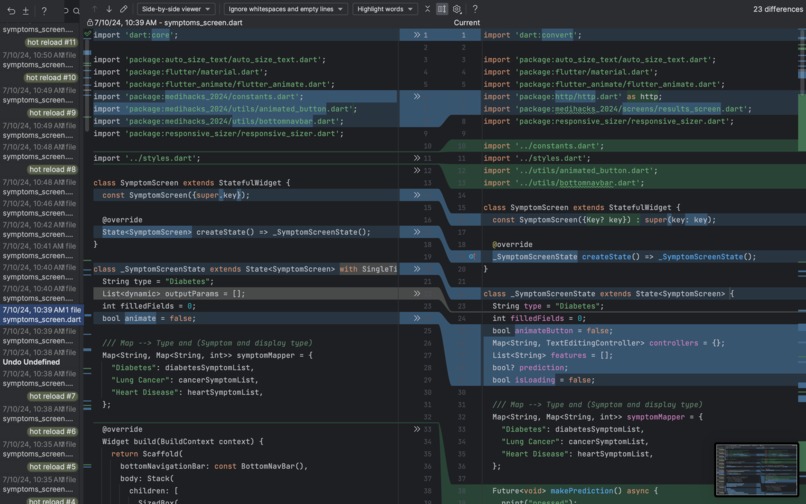
Task: Click the 'Current' header label
Action: pyautogui.click(x=467, y=23)
